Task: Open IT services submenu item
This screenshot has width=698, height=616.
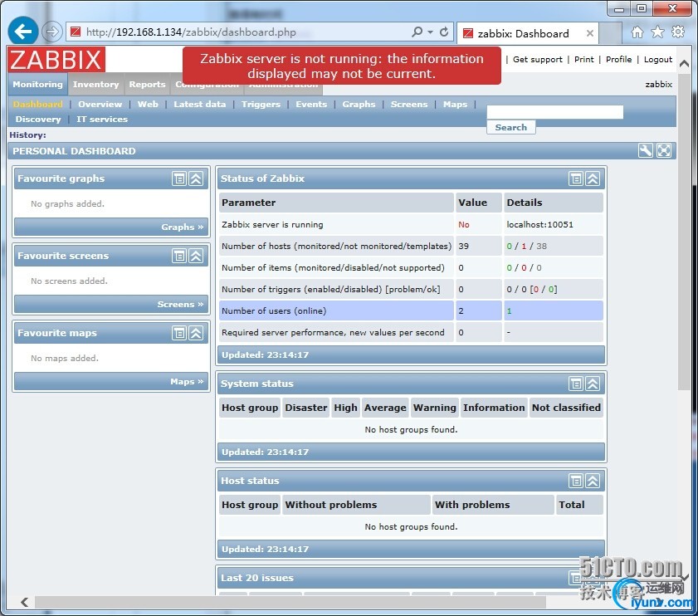Action: [x=102, y=120]
